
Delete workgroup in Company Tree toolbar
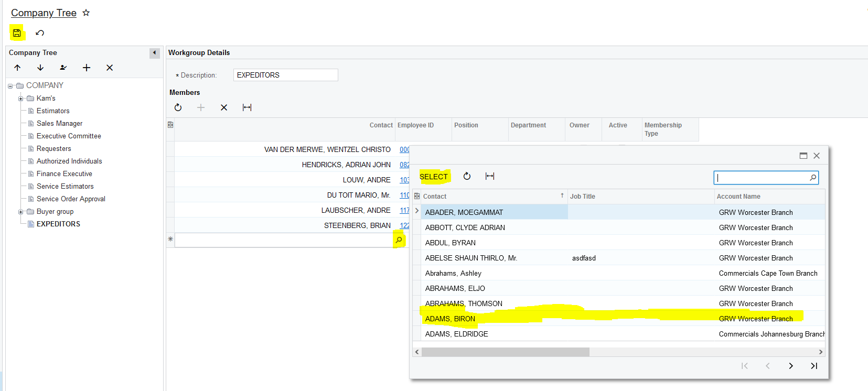[110, 68]
